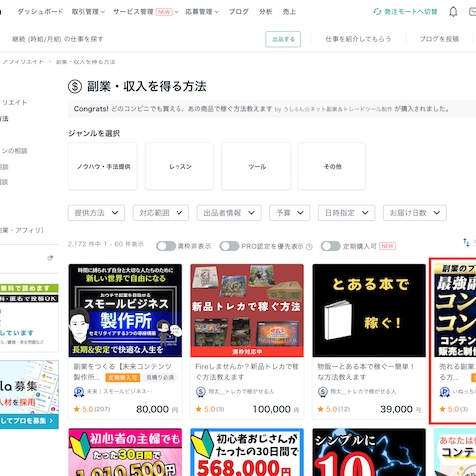
Task: Open 新品トレカで稼ぐ方法 listing thumbnail
Action: 247,310
